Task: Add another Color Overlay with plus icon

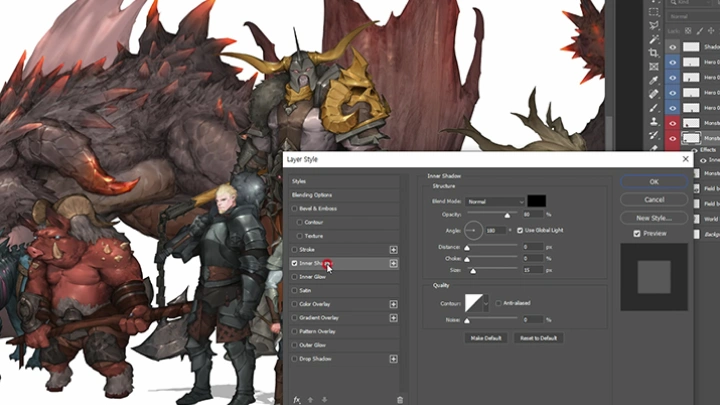Action: 394,304
